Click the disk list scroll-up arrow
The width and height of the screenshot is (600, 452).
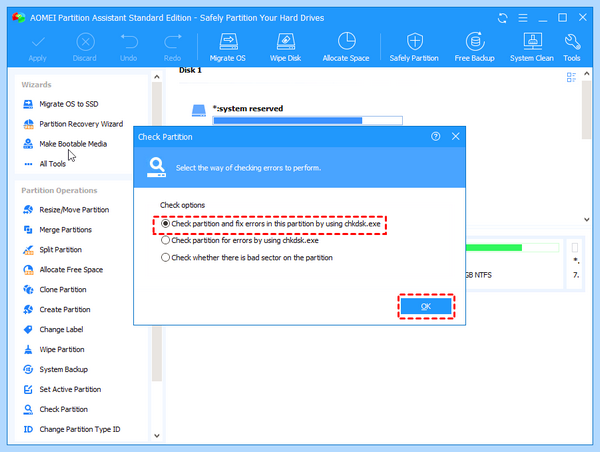[587, 73]
